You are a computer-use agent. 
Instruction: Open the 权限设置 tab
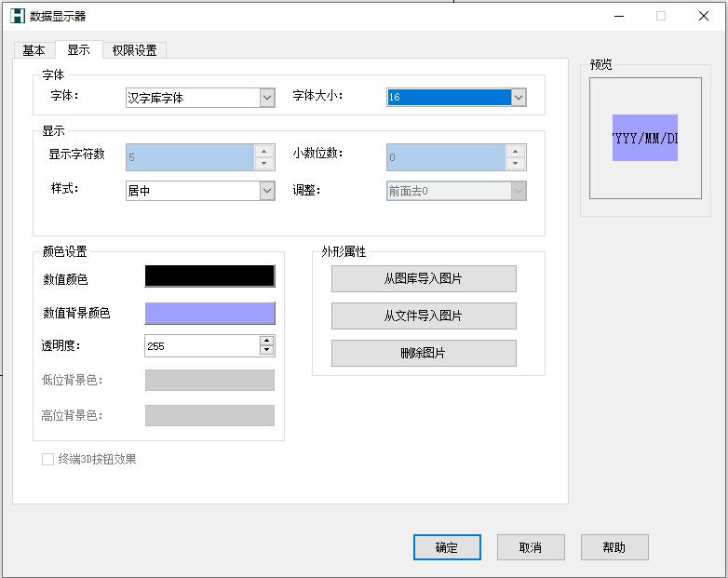click(134, 50)
